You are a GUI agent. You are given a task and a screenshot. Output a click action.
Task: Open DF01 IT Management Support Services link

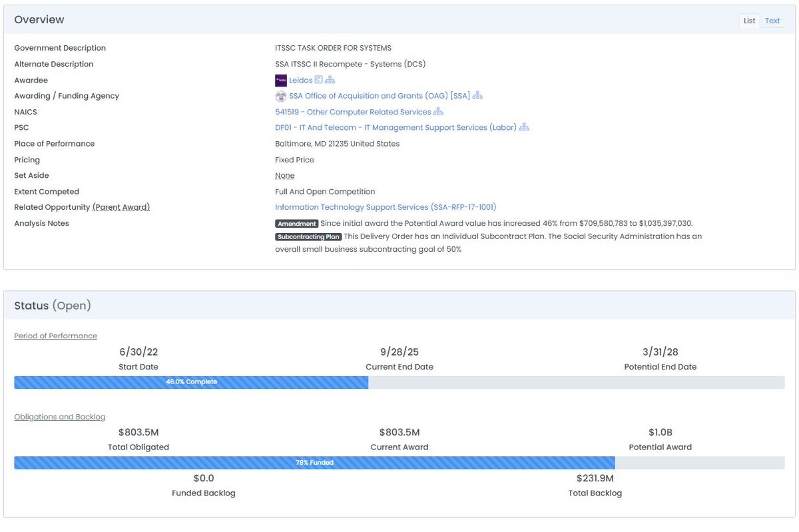(x=396, y=128)
